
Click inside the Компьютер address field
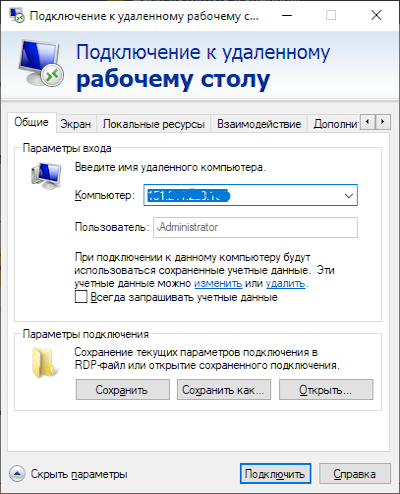tap(243, 195)
